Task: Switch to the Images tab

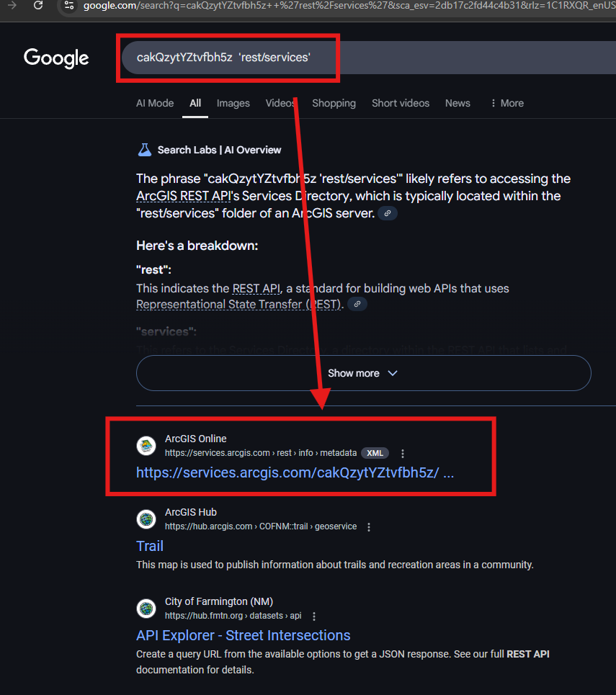Action: 233,103
